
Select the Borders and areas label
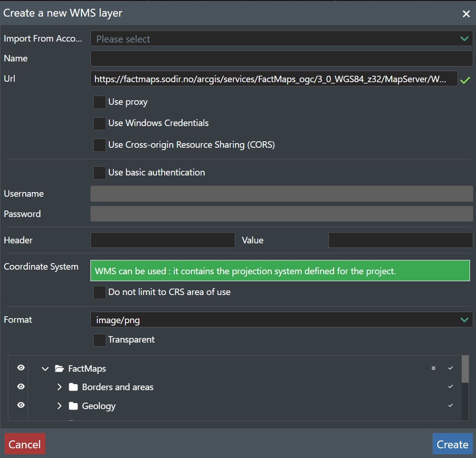(118, 387)
